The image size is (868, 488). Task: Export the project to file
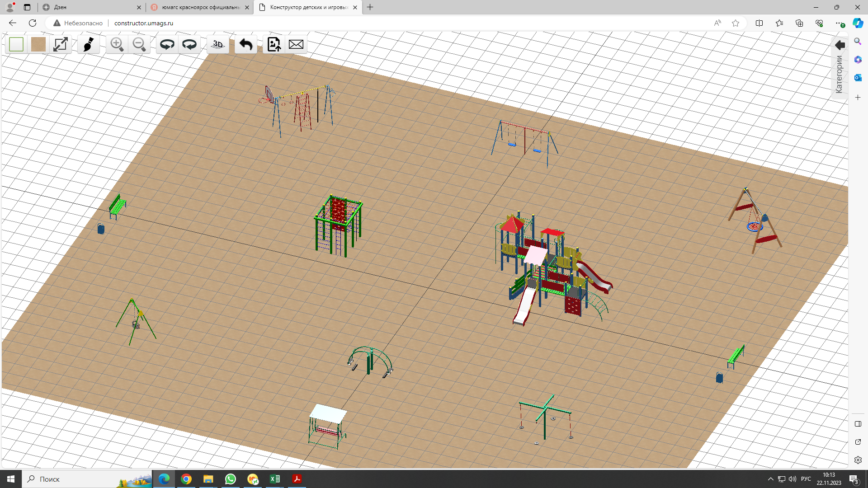[x=274, y=44]
